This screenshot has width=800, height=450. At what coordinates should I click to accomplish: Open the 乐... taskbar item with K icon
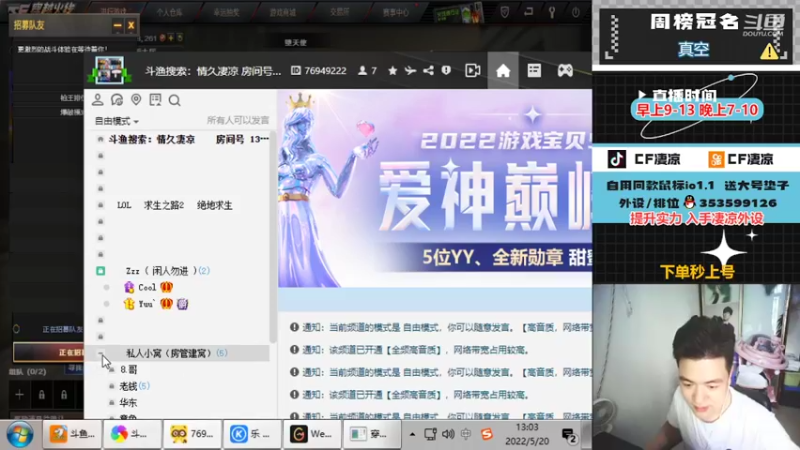click(252, 434)
